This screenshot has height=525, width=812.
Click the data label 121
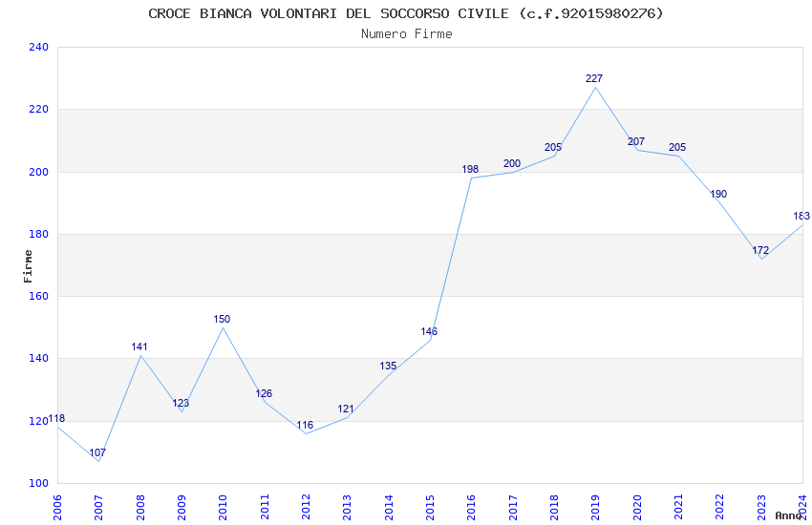pos(346,409)
